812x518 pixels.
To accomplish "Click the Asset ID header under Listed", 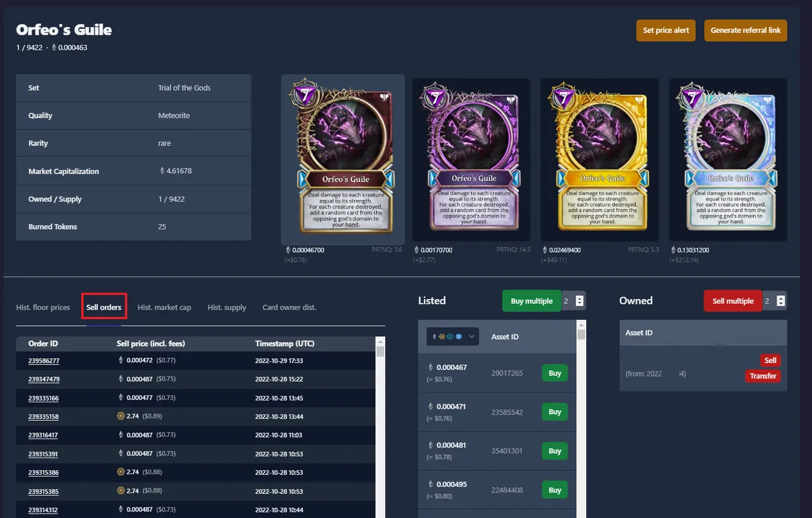I will 505,336.
